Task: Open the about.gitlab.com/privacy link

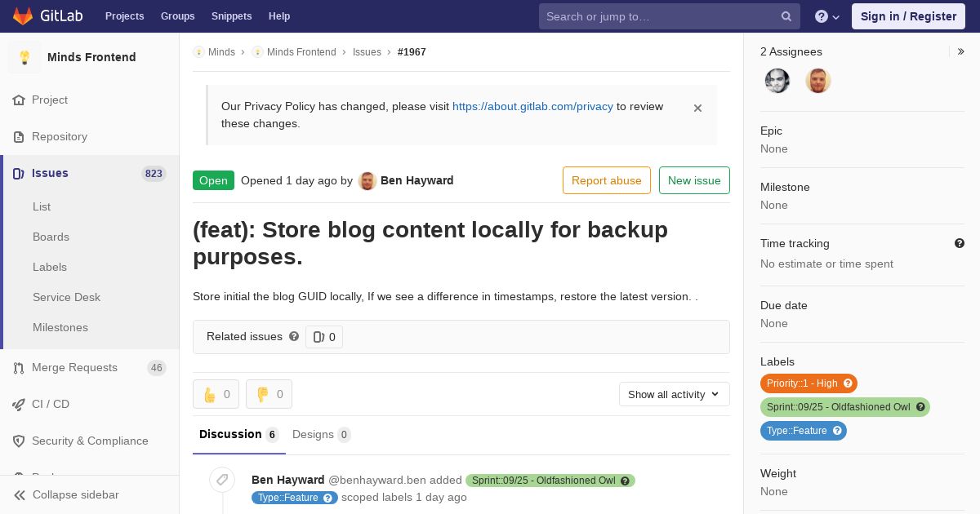Action: (x=532, y=106)
